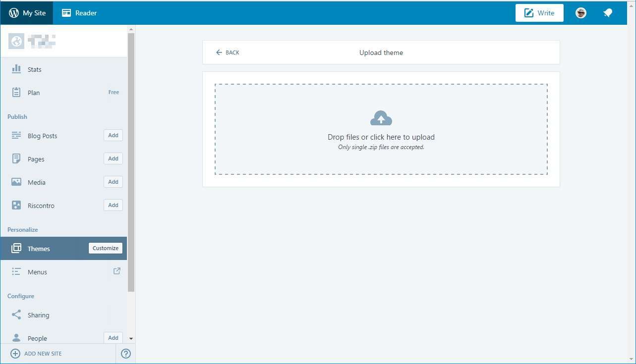Click the site globe icon
The height and width of the screenshot is (364, 636).
coord(16,41)
